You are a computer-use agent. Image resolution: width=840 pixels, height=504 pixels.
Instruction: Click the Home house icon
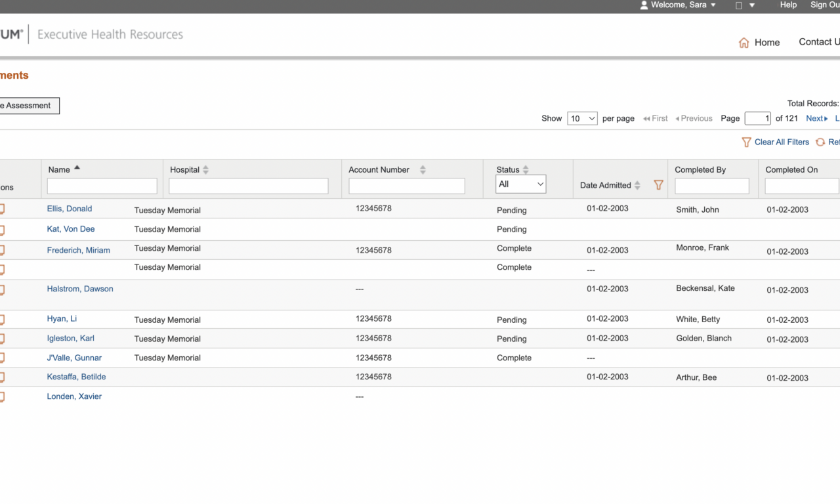[x=744, y=43]
